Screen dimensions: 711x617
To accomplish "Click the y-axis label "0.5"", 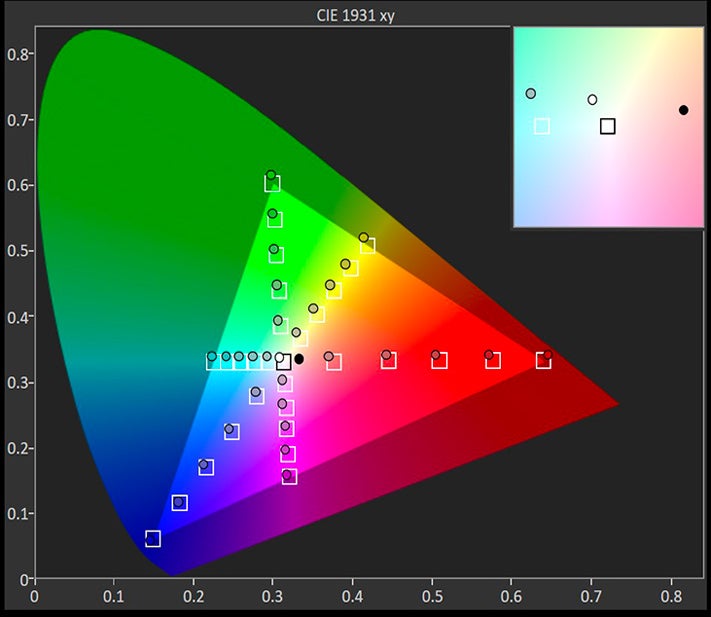I will click(16, 251).
